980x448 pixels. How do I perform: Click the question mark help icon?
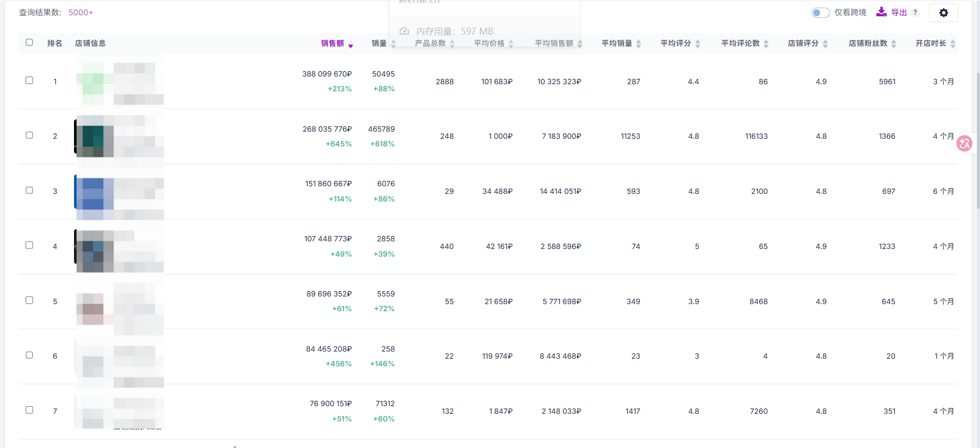click(915, 13)
